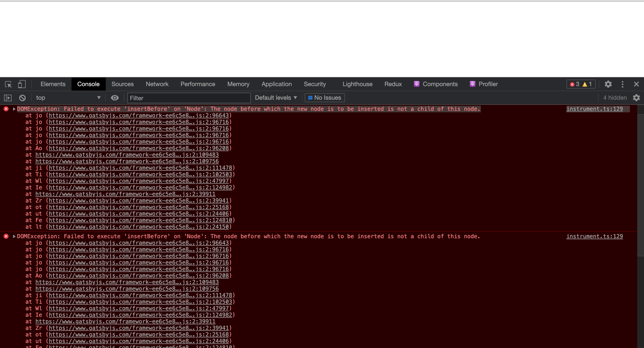This screenshot has height=348, width=644.
Task: Select the Application tab
Action: click(x=276, y=84)
